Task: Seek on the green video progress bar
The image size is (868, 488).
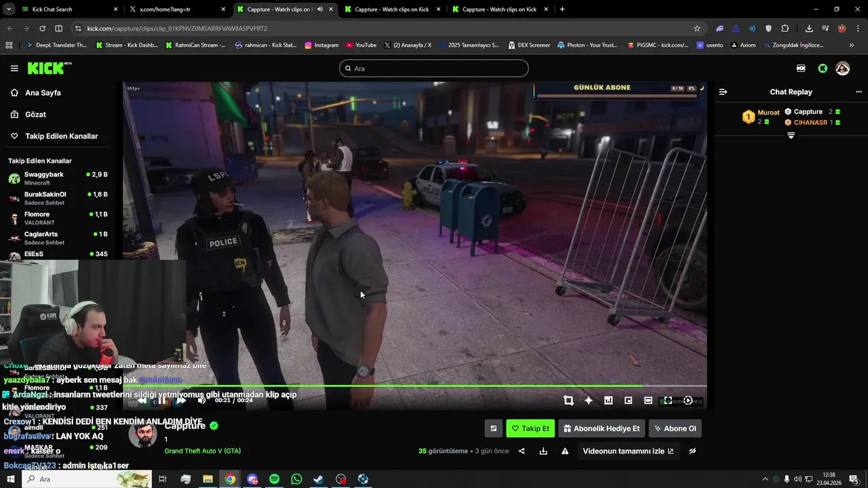Action: point(415,386)
